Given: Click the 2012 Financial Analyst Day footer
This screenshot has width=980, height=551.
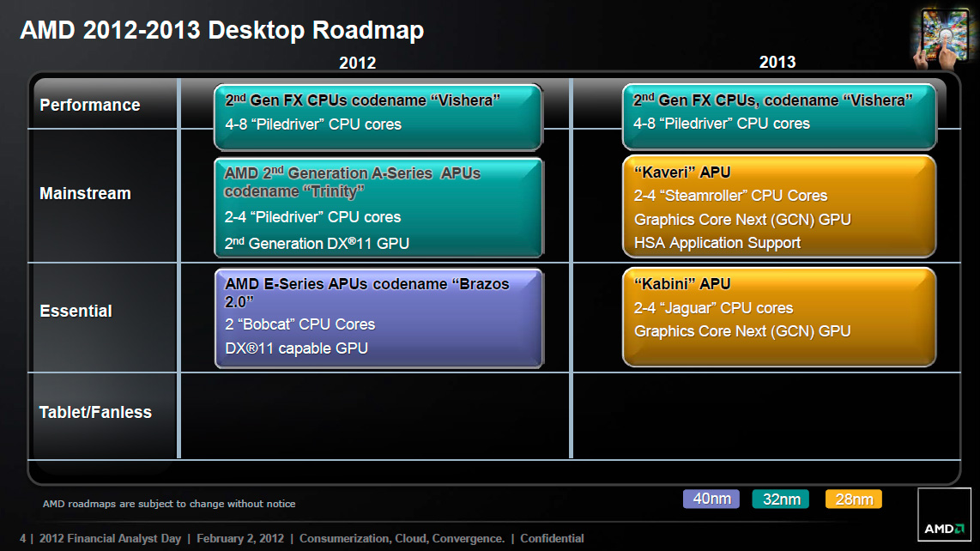Looking at the screenshot, I should point(110,538).
